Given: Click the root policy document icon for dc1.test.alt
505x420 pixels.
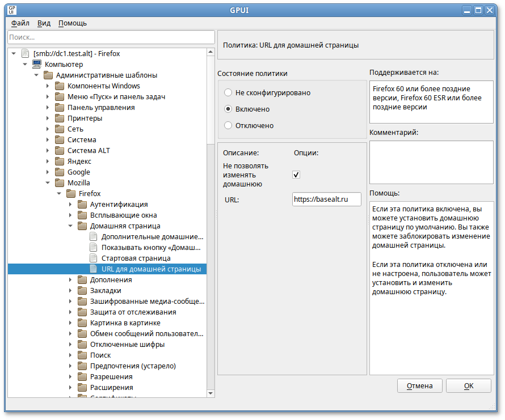Looking at the screenshot, I should pyautogui.click(x=25, y=54).
